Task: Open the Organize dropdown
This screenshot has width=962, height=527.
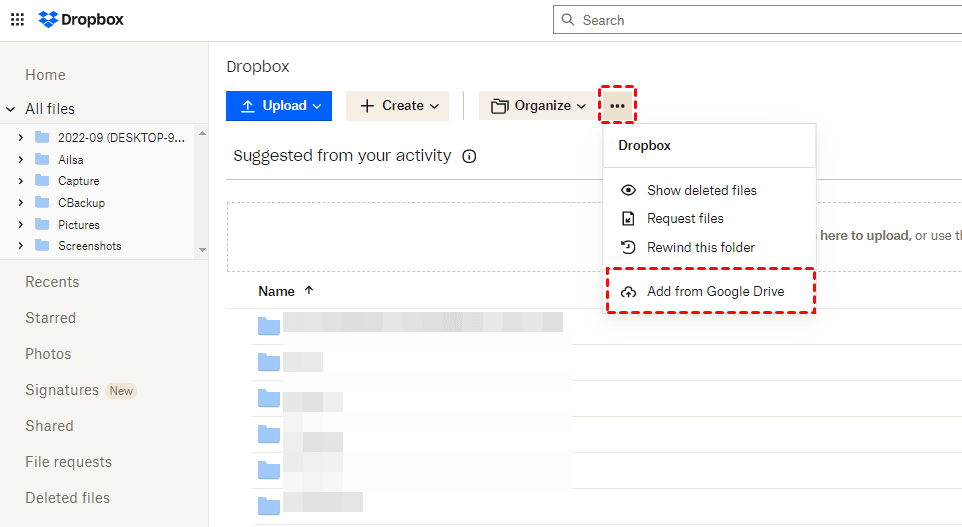Action: point(537,106)
